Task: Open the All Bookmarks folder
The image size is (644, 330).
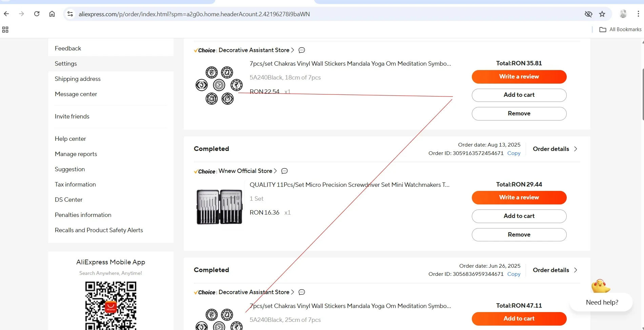Action: (x=620, y=29)
